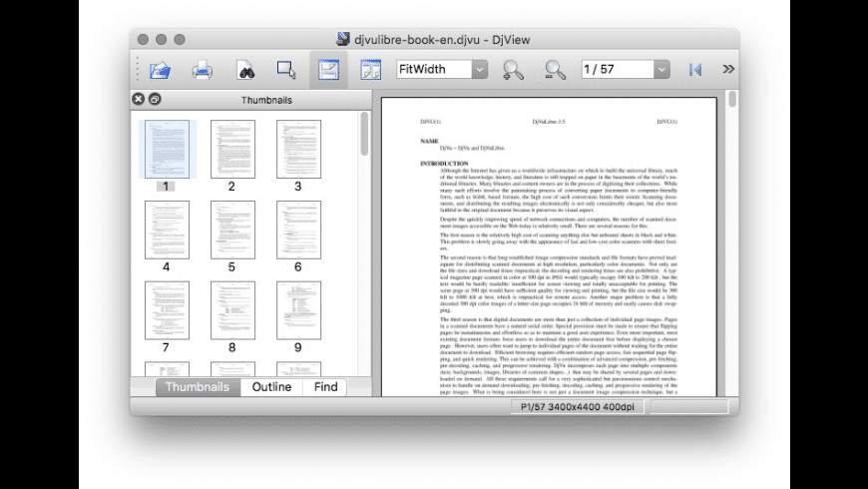The width and height of the screenshot is (868, 489).
Task: Switch to the Find tab
Action: pyautogui.click(x=325, y=387)
